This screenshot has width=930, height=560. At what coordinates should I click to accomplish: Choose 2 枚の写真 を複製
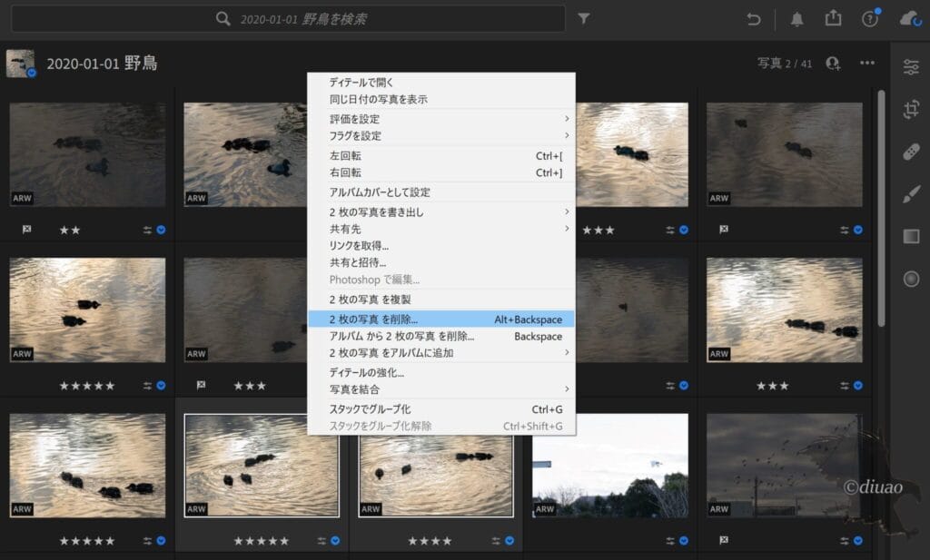(442, 300)
